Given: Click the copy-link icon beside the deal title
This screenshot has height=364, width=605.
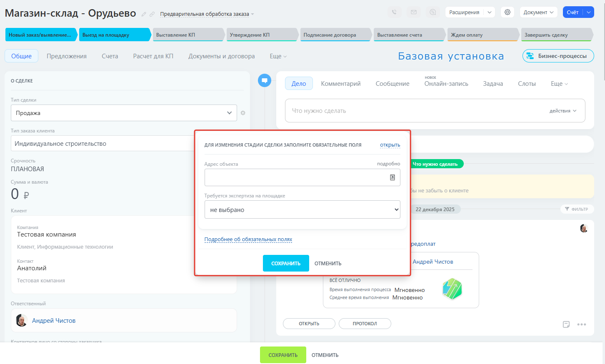Looking at the screenshot, I should click(x=152, y=14).
